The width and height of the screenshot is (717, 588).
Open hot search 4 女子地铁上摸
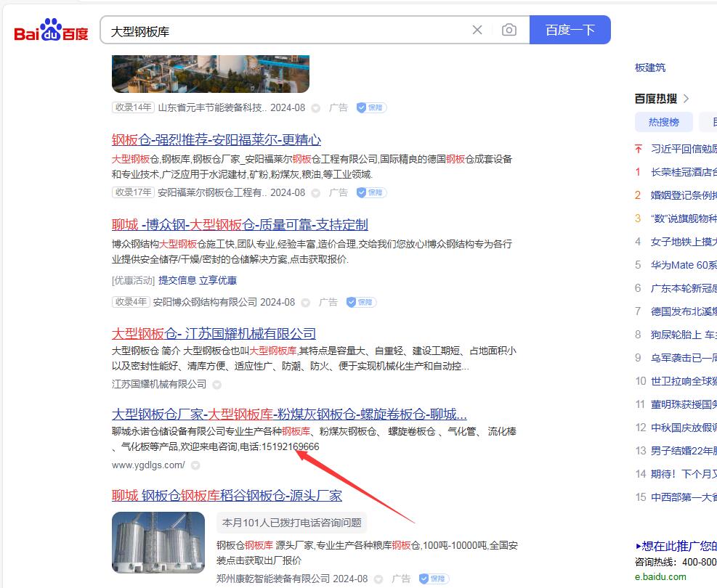(684, 242)
